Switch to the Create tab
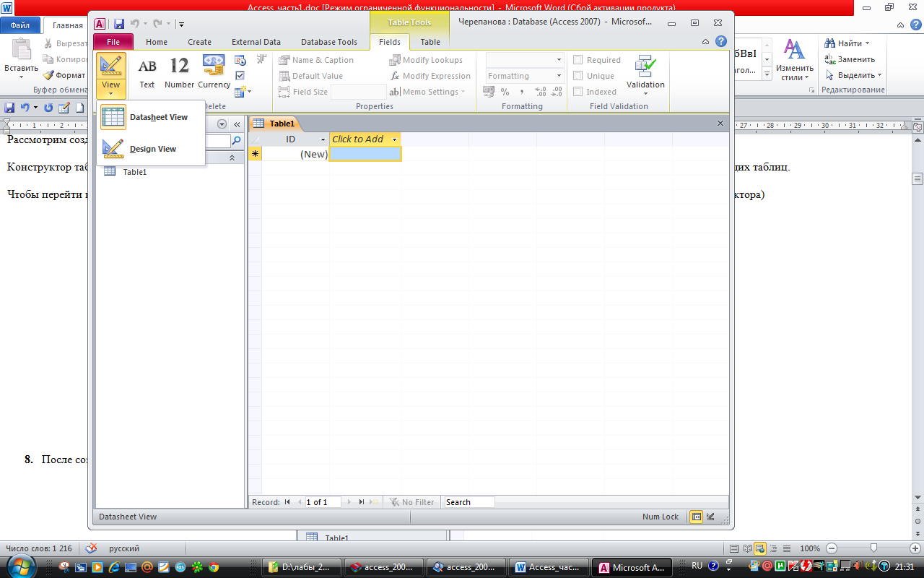This screenshot has width=924, height=578. click(x=200, y=42)
